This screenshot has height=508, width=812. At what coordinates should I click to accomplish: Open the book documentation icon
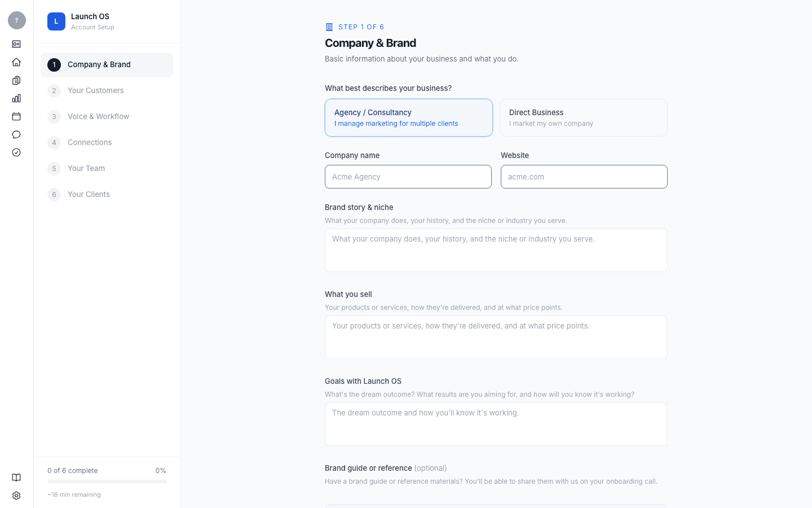tap(16, 478)
